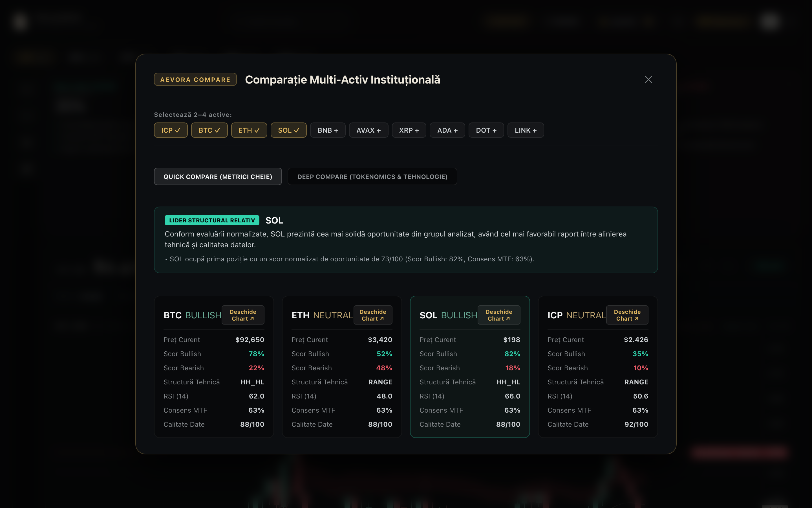This screenshot has height=508, width=812.
Task: Click BTC price $92,650
Action: [250, 340]
